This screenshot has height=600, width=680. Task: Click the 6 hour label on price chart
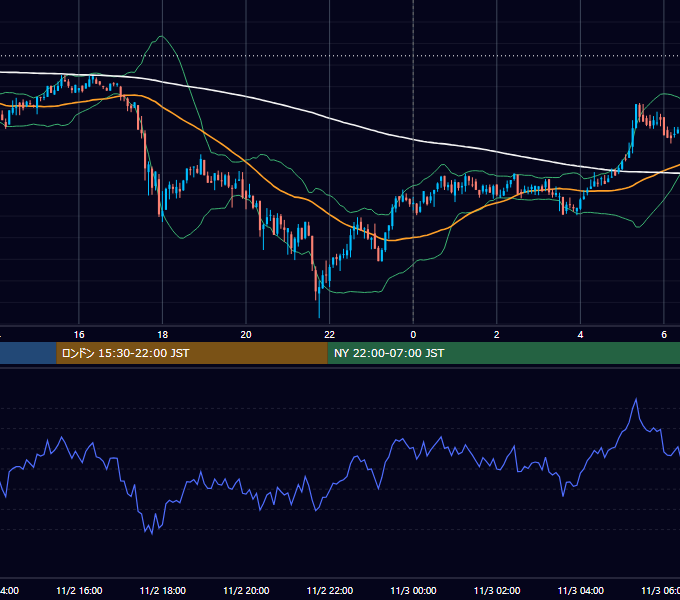(x=664, y=335)
